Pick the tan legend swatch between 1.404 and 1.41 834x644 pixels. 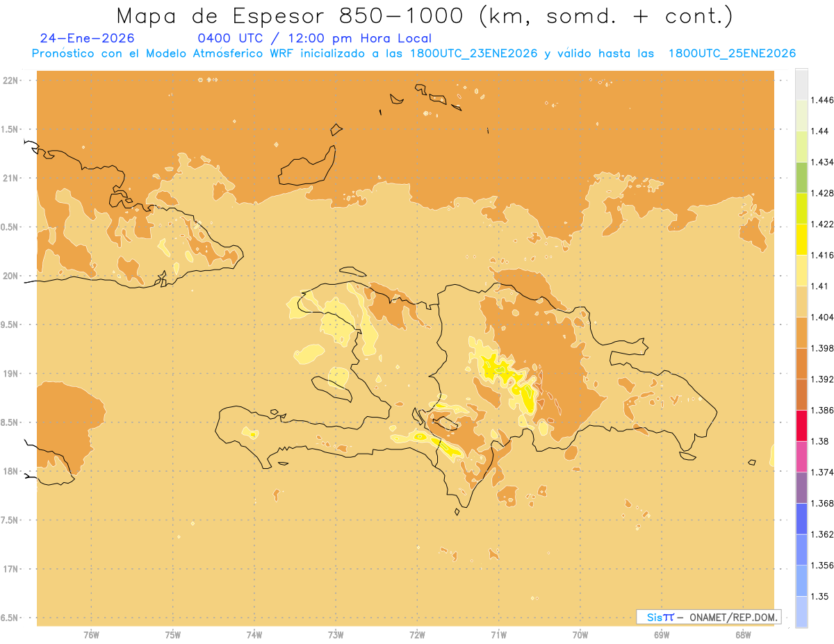[x=801, y=302]
